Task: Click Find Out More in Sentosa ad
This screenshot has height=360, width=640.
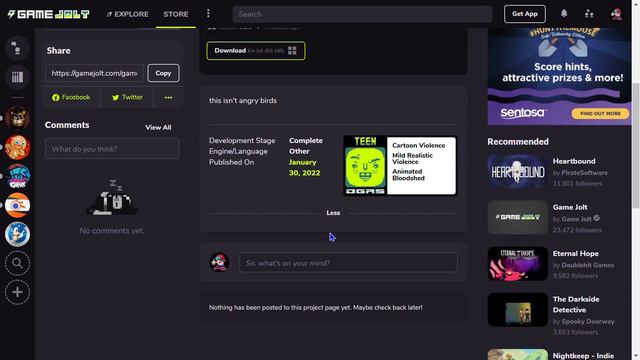Action: [x=600, y=113]
